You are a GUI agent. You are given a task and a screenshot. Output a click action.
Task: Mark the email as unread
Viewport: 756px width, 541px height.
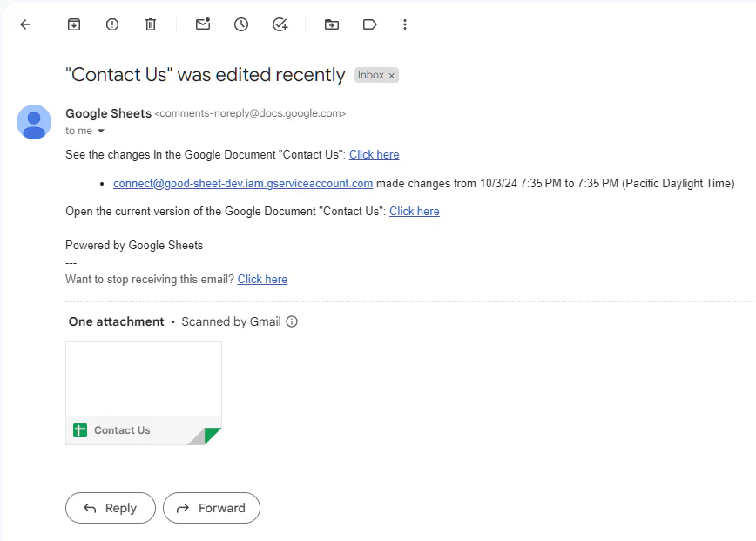point(203,24)
